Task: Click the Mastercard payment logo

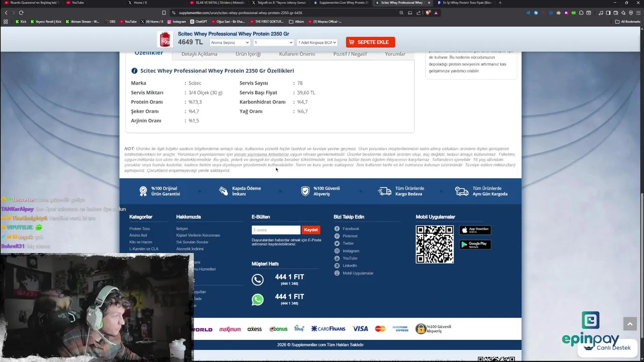Action: [380, 329]
